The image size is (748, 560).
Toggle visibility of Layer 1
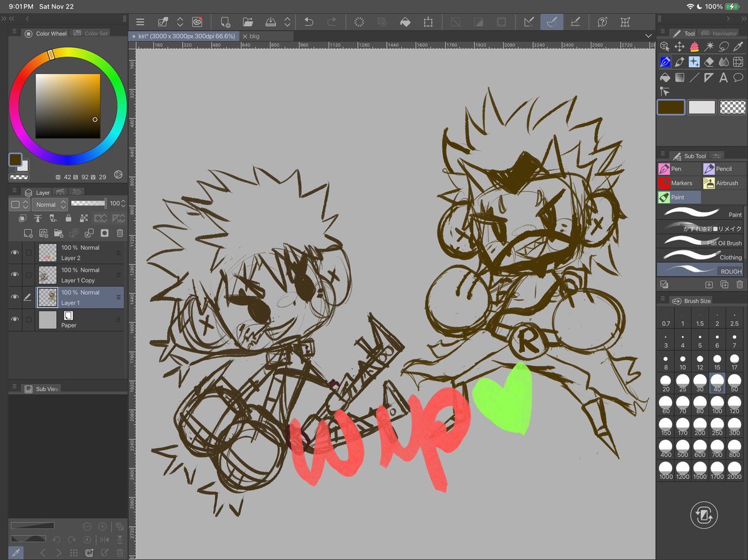15,297
